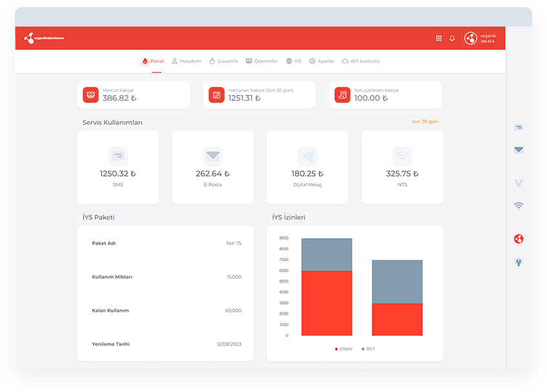
Task: Go to the Ödemeler tab
Action: [262, 61]
